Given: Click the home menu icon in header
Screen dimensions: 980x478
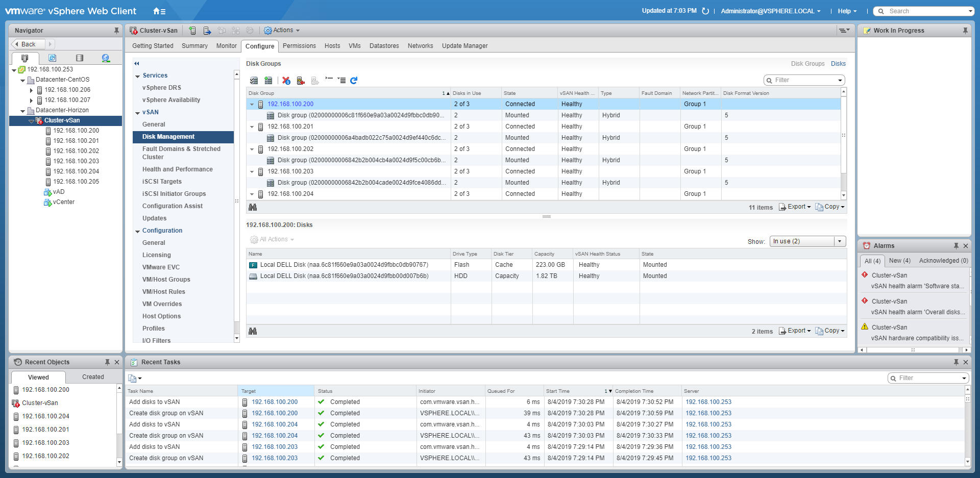Looking at the screenshot, I should (159, 11).
